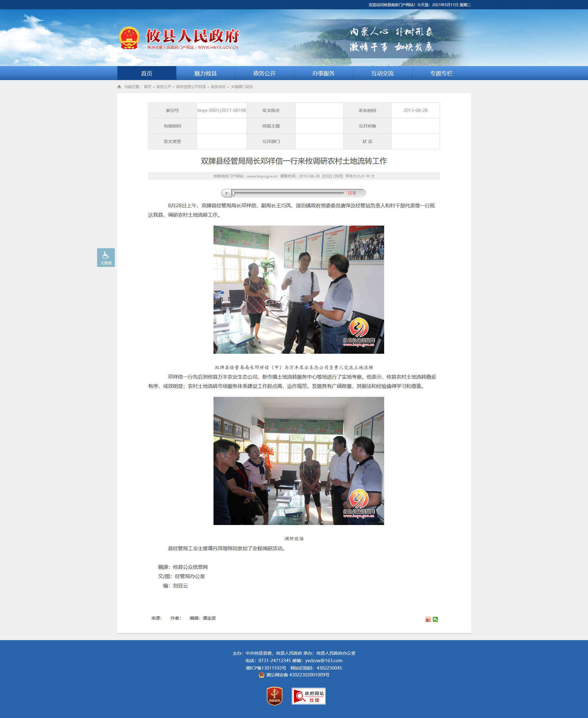Screen dimensions: 588x718
Task: Click the audio player progress track
Action: 288,193
